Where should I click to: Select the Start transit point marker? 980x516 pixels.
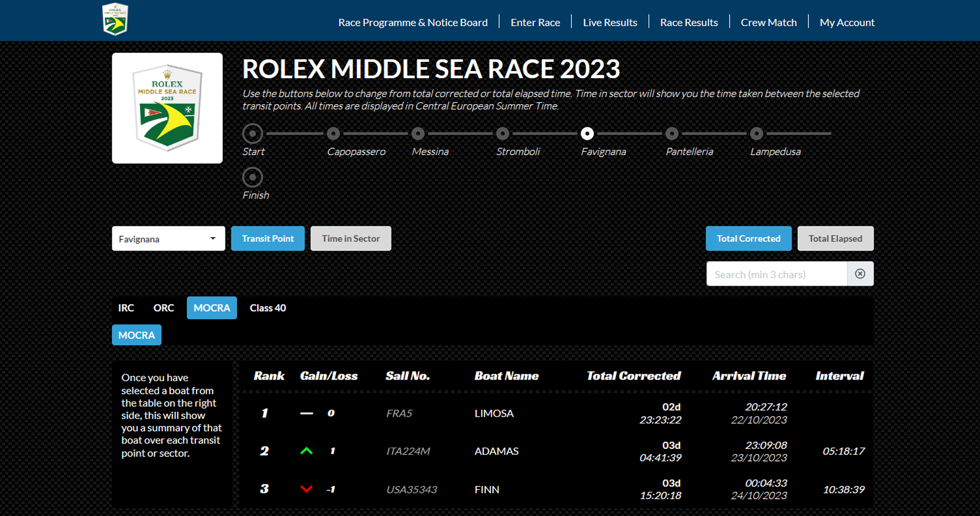[x=253, y=134]
